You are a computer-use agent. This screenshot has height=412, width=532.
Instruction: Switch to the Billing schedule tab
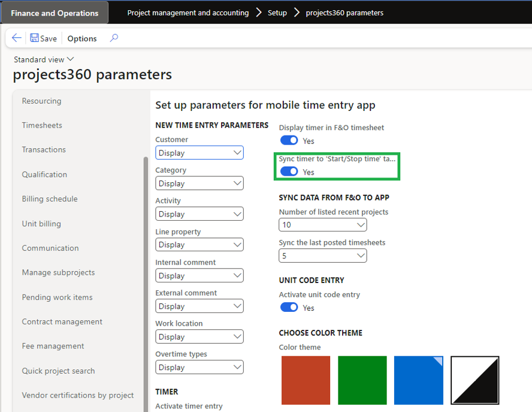[50, 199]
